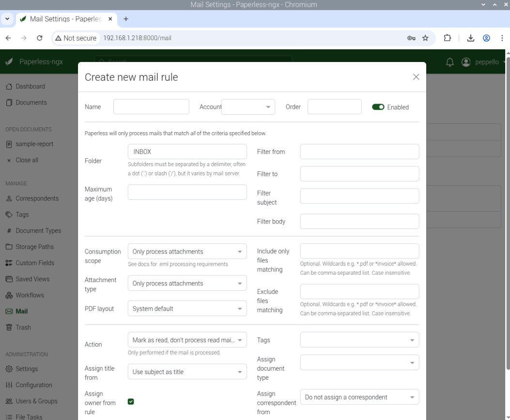Open the Tags management page
The image size is (510, 420).
pos(22,214)
